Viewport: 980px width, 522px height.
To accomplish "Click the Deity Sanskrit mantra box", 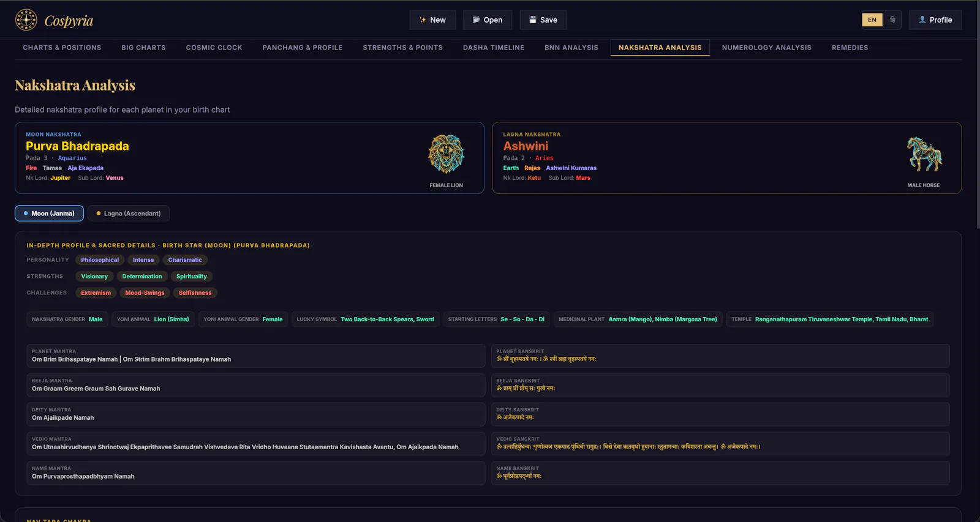I will [x=720, y=414].
